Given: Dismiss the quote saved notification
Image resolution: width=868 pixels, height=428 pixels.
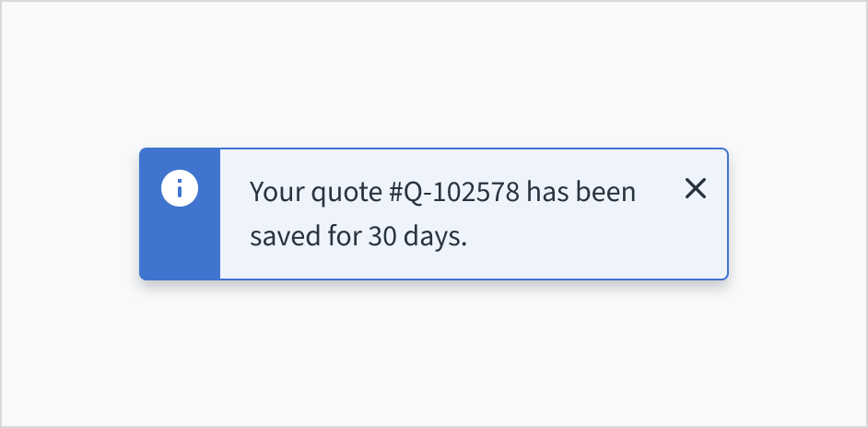Looking at the screenshot, I should 696,189.
